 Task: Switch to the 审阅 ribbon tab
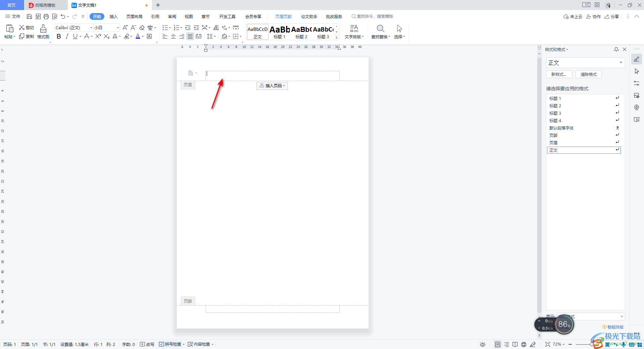tap(172, 16)
